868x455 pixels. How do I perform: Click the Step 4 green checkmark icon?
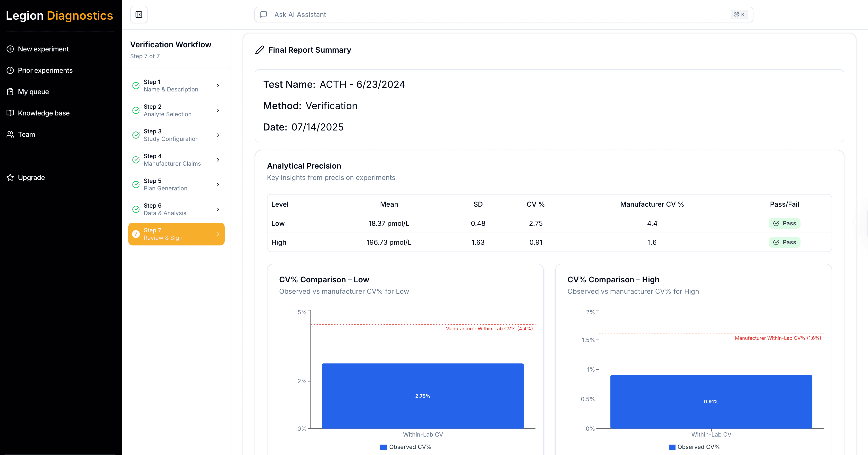click(136, 160)
